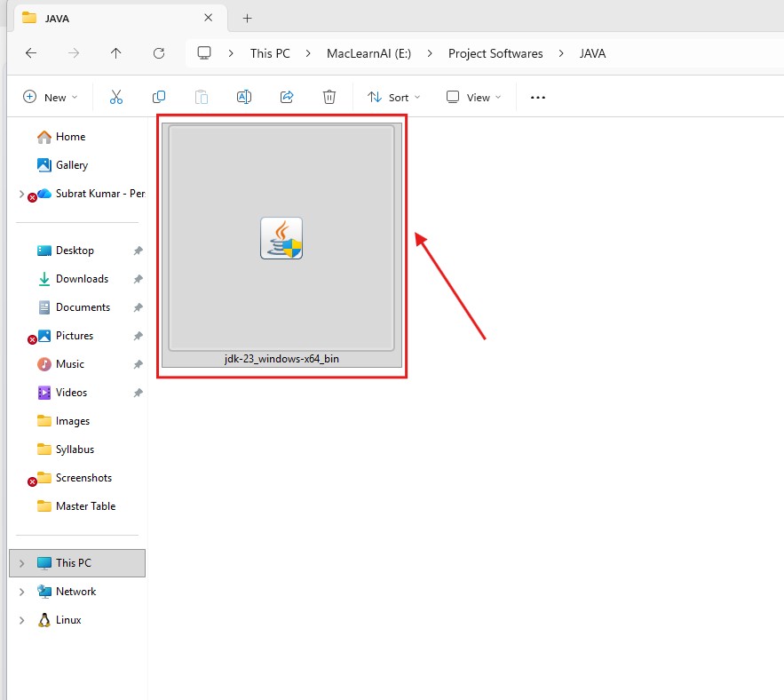Open the New dropdown menu
This screenshot has height=700, width=784.
(51, 98)
